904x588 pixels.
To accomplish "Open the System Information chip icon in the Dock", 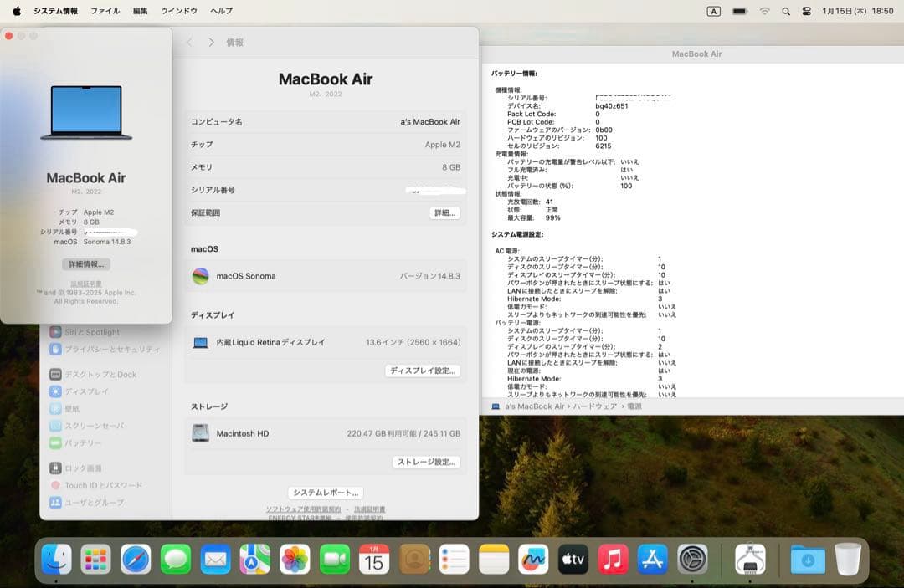I will click(750, 560).
